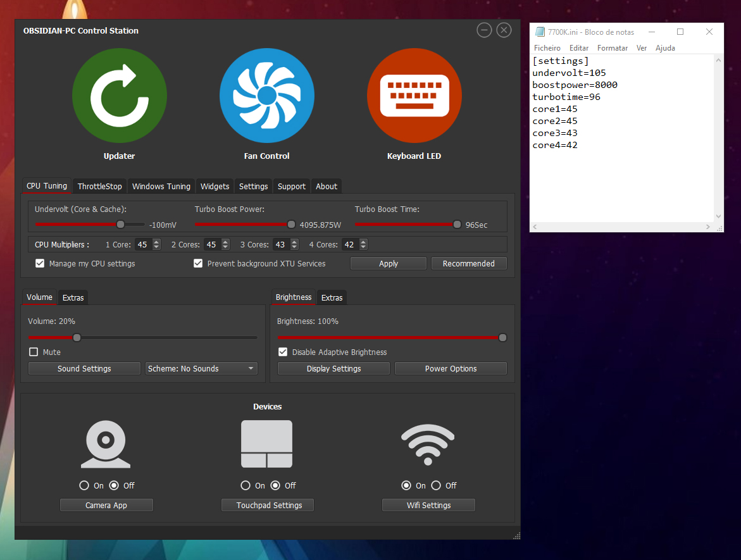Turn the touchpad On
The width and height of the screenshot is (741, 560).
pyautogui.click(x=246, y=485)
